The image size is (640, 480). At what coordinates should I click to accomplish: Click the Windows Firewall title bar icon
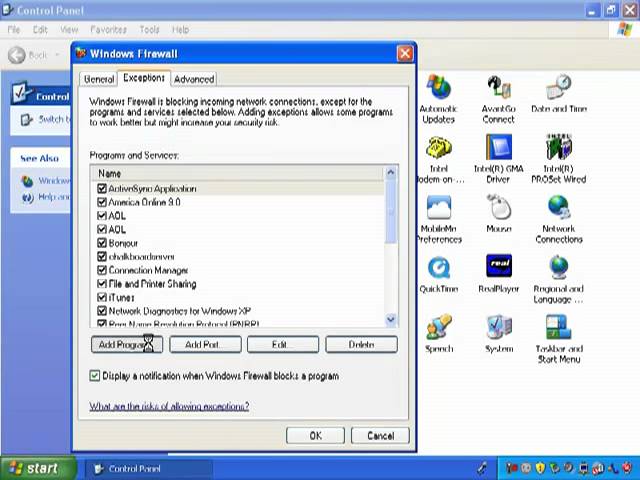[81, 53]
